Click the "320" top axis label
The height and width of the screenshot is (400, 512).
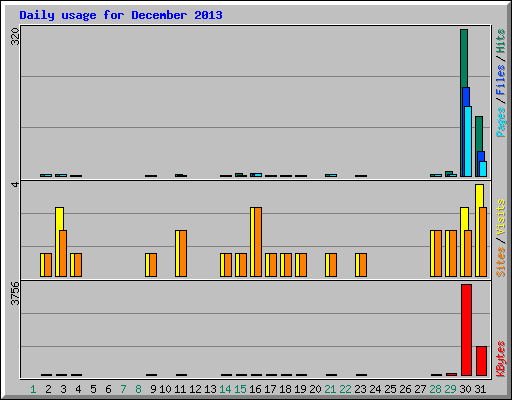click(15, 37)
